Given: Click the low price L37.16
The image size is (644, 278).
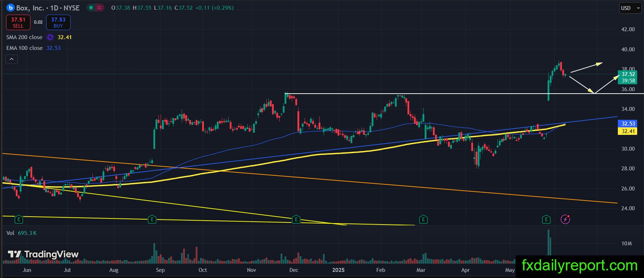Looking at the screenshot, I should 163,8.
